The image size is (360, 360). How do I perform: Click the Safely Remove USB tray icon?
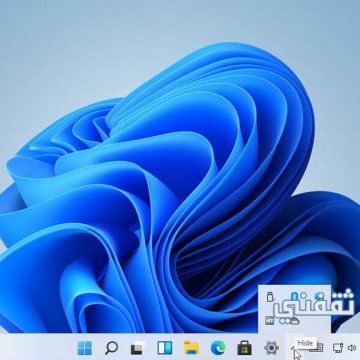pos(270,296)
